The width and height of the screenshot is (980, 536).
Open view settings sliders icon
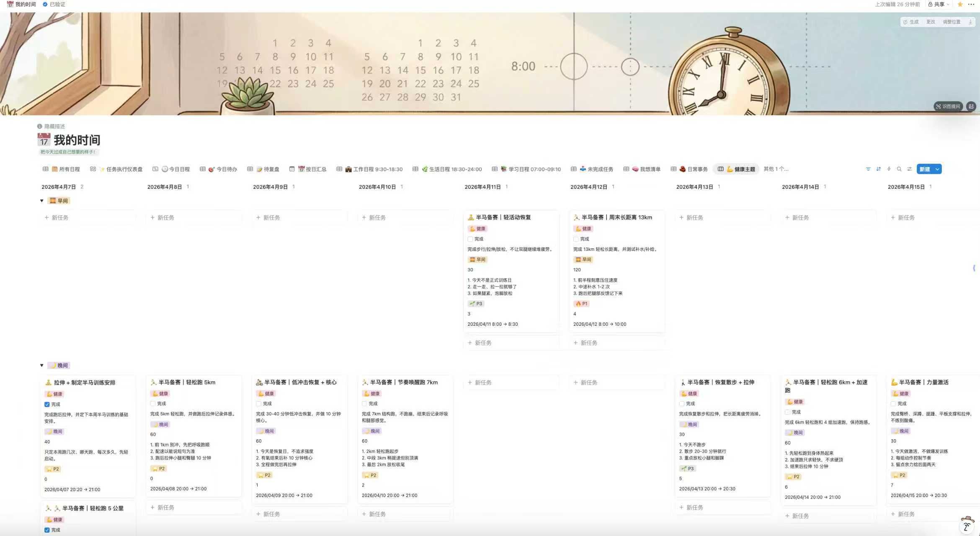point(909,169)
